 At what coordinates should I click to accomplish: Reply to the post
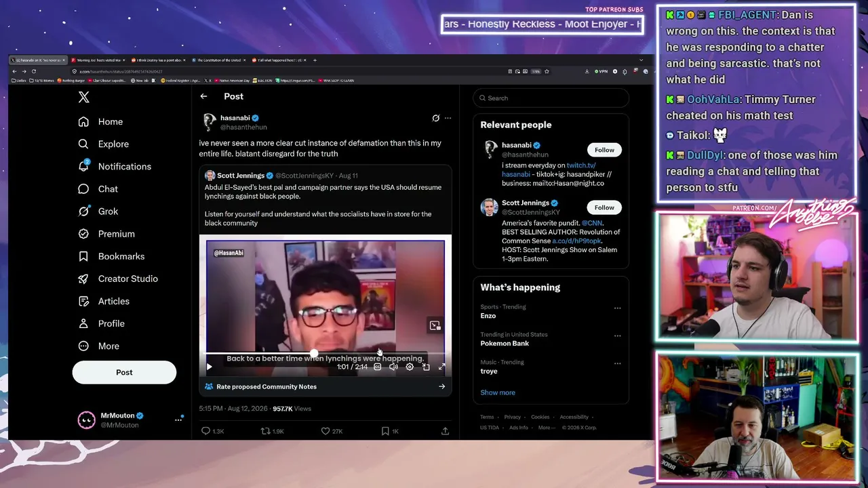click(206, 430)
